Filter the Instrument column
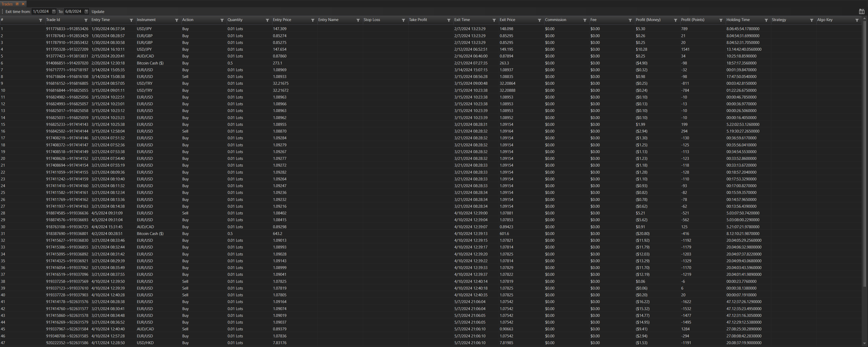The width and height of the screenshot is (868, 347). click(x=177, y=20)
